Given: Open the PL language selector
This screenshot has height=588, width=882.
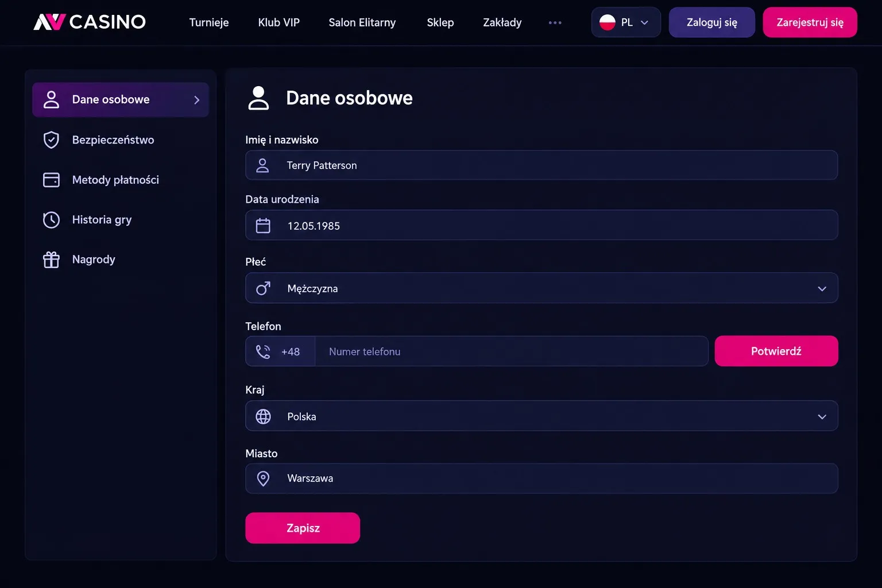Looking at the screenshot, I should tap(626, 22).
